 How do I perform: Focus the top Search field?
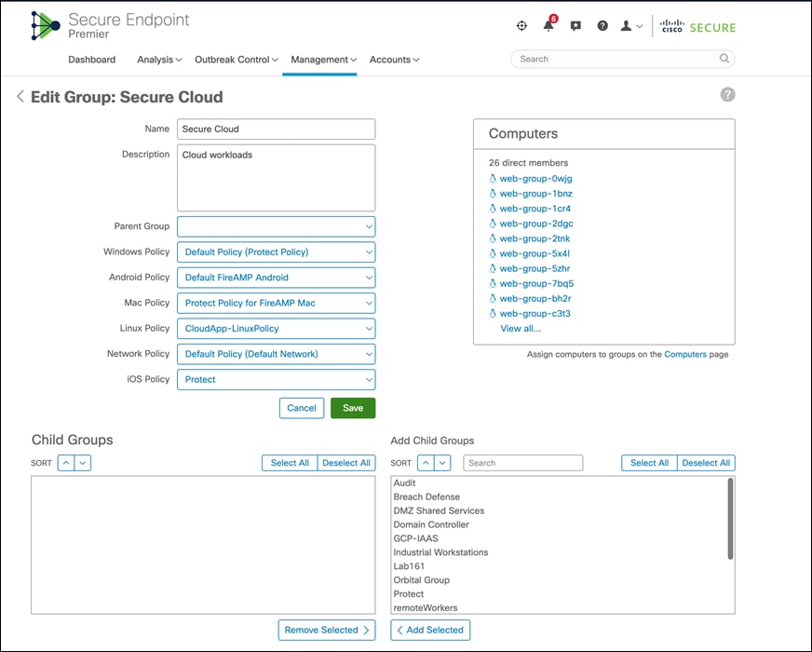[x=622, y=59]
